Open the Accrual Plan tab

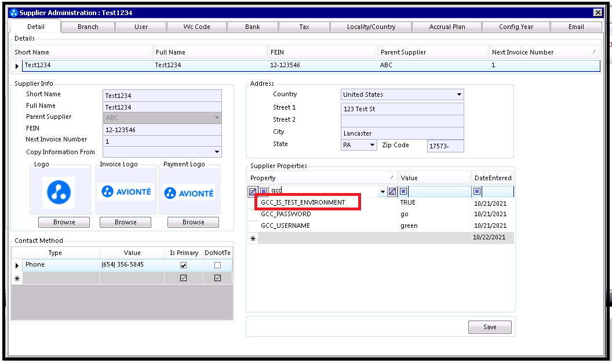pyautogui.click(x=447, y=27)
